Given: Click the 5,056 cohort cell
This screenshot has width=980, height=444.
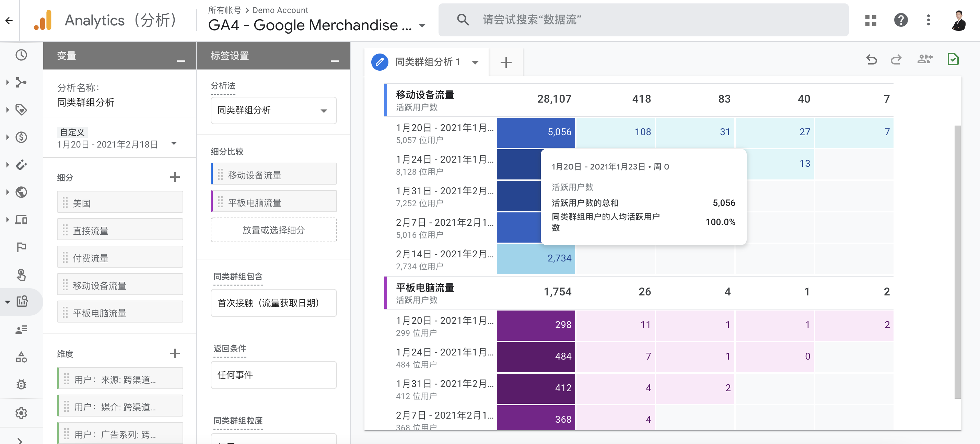Looking at the screenshot, I should tap(536, 132).
